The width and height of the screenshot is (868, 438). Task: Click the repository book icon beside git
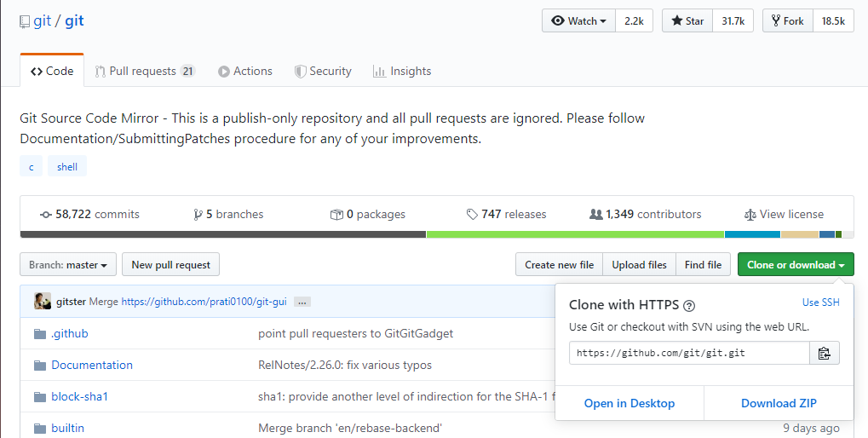click(25, 21)
